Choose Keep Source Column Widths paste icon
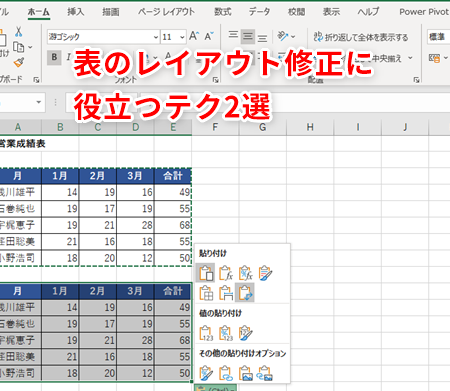The width and height of the screenshot is (450, 391). pos(226,293)
